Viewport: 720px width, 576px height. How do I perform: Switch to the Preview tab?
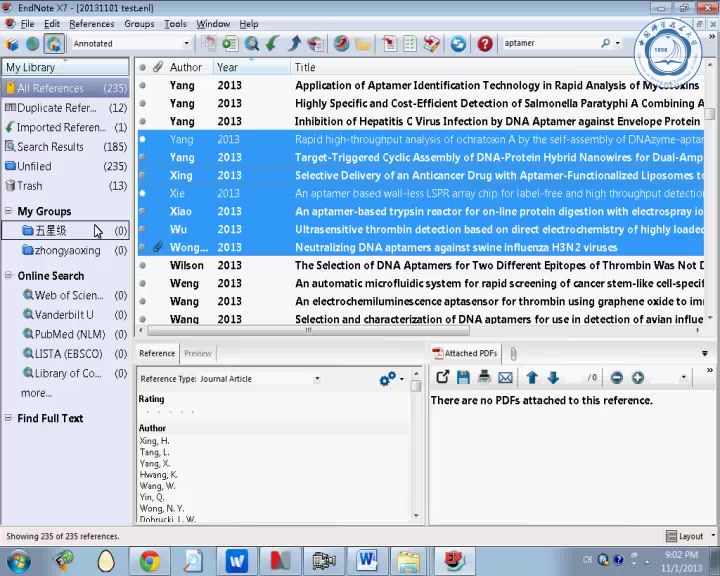[198, 353]
